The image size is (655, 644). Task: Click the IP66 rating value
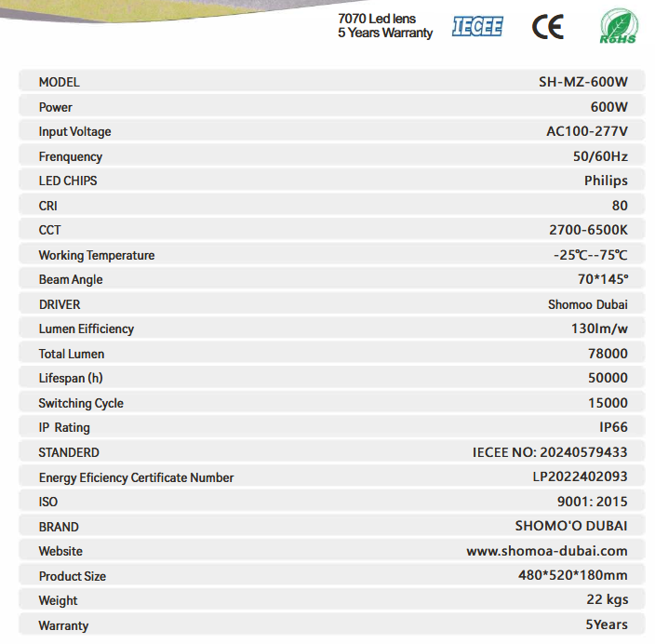click(613, 427)
